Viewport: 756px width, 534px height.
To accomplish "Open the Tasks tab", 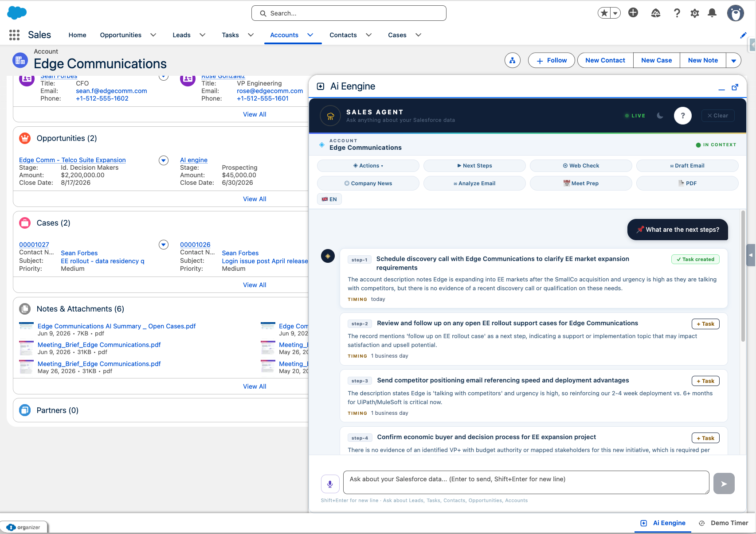I will (231, 35).
